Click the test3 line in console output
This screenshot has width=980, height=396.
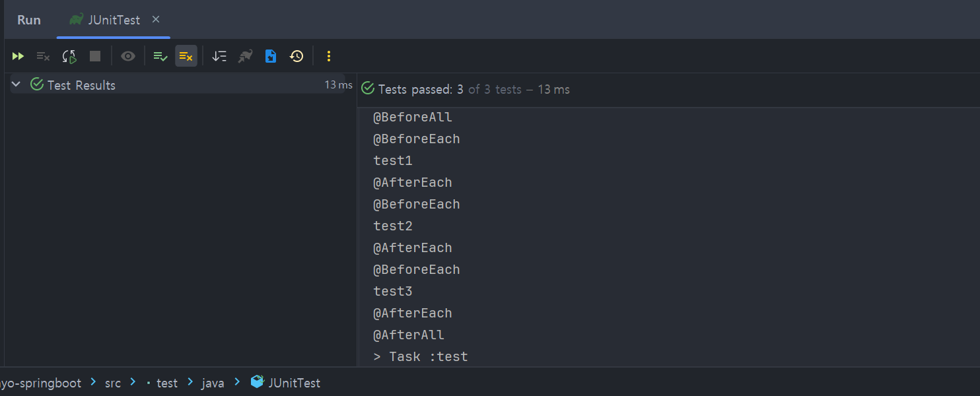click(x=393, y=291)
